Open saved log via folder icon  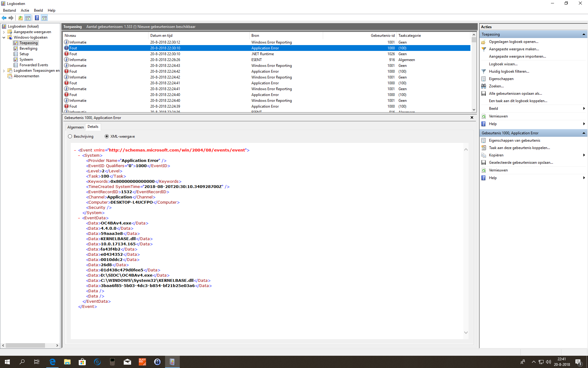coord(484,42)
